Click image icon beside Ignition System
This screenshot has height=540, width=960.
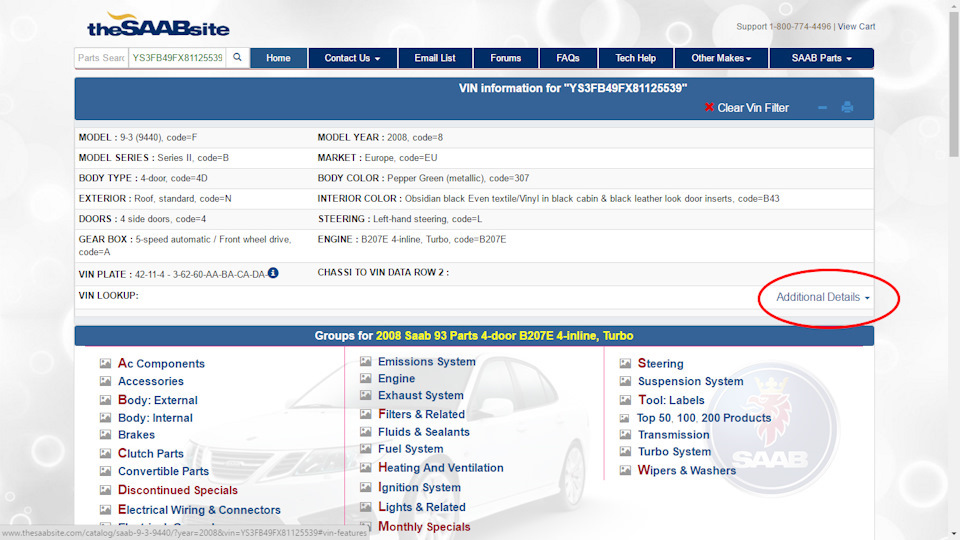(x=366, y=487)
